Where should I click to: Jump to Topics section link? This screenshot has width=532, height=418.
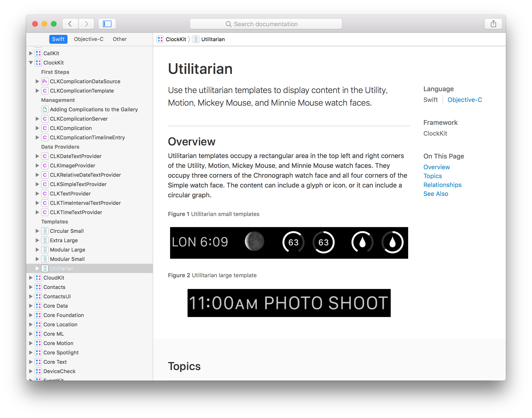433,176
